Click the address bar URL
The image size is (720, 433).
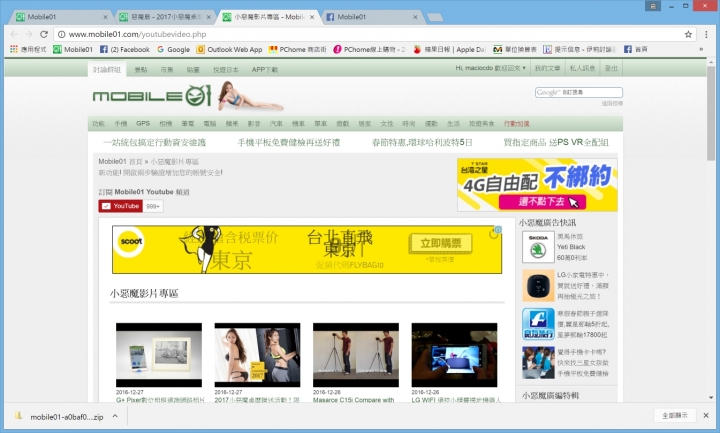click(x=137, y=34)
